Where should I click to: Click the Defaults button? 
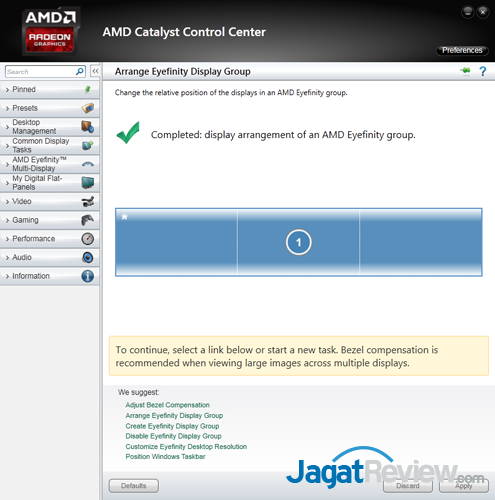(x=134, y=486)
